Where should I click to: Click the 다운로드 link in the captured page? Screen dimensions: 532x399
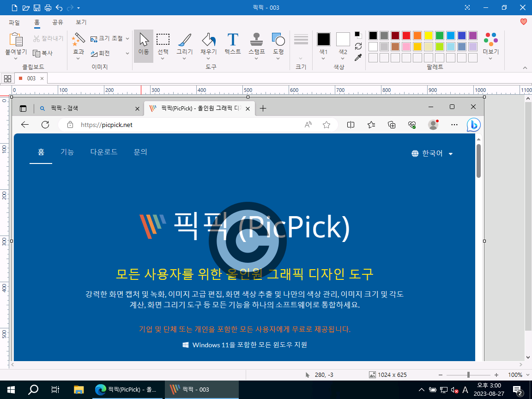104,152
